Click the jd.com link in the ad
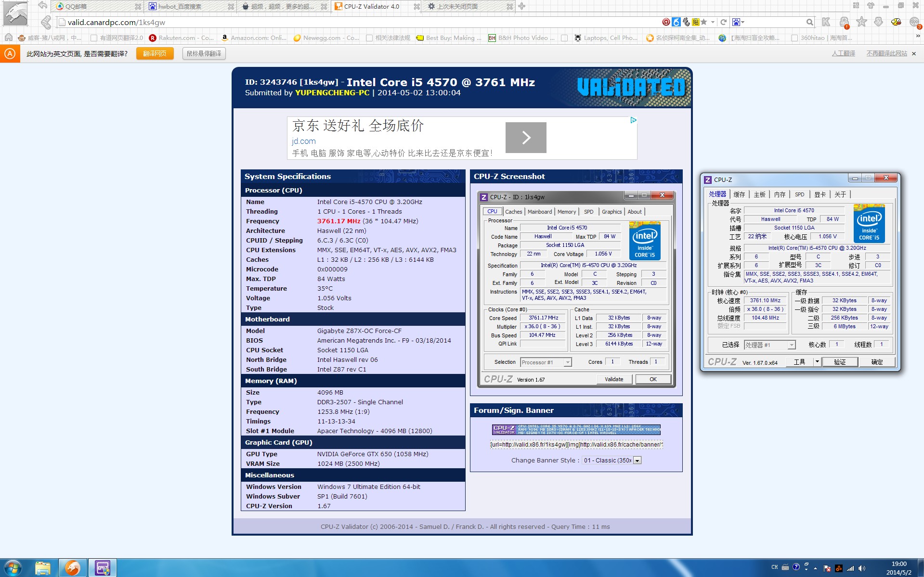The image size is (924, 577). [x=304, y=141]
